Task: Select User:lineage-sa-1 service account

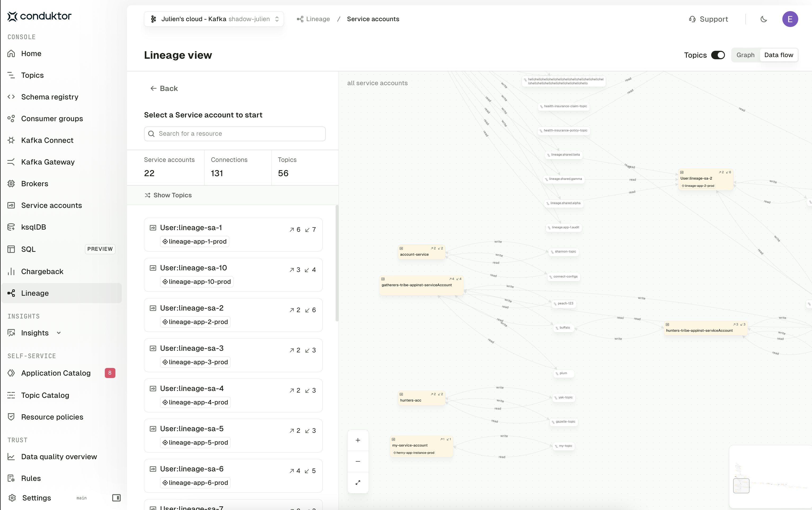Action: coord(233,235)
